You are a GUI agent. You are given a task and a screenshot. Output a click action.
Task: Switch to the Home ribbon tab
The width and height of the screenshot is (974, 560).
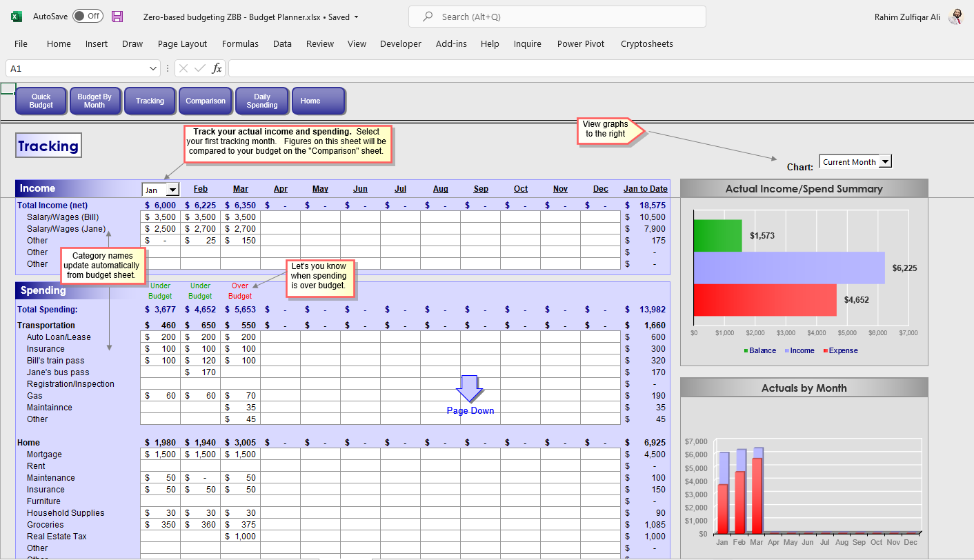pos(59,43)
